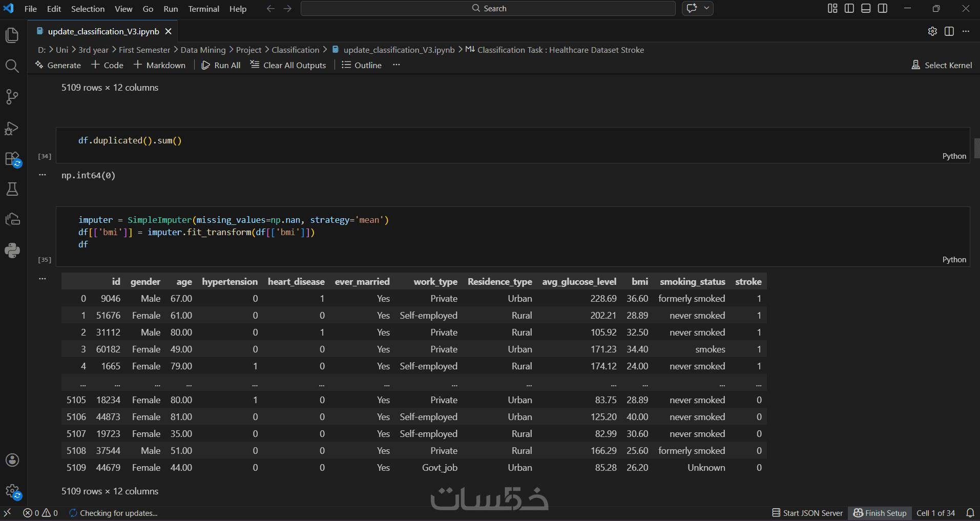
Task: Open the Testing flask view
Action: coord(12,189)
